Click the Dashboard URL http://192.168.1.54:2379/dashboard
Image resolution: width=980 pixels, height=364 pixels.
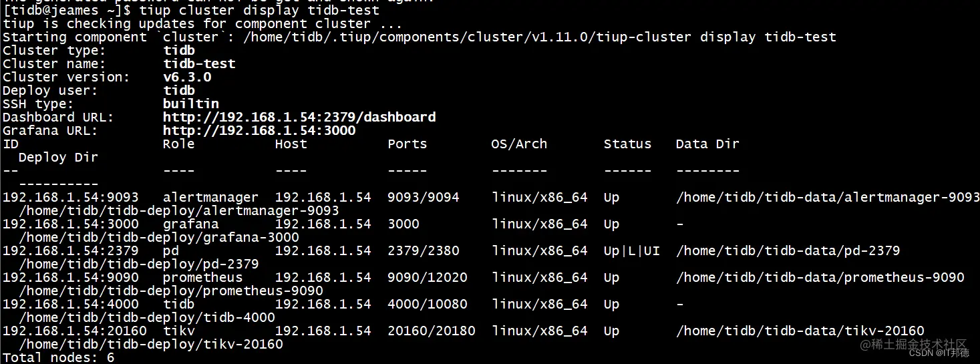pos(299,118)
